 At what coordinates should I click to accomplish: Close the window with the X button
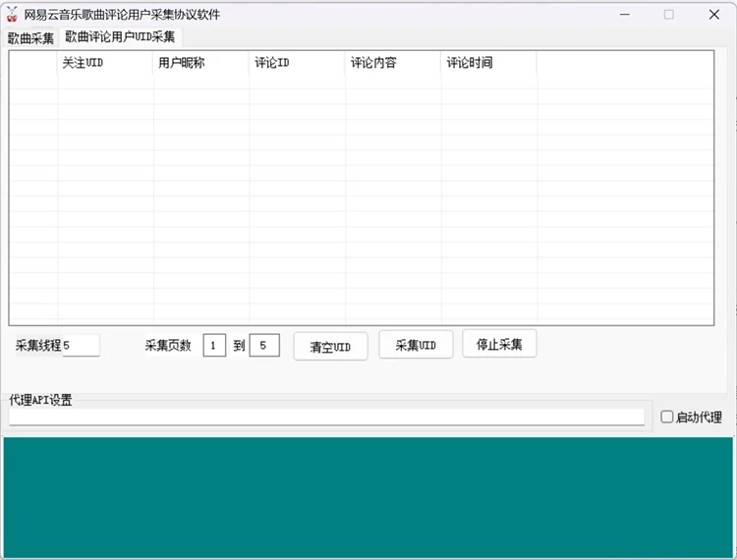point(714,15)
